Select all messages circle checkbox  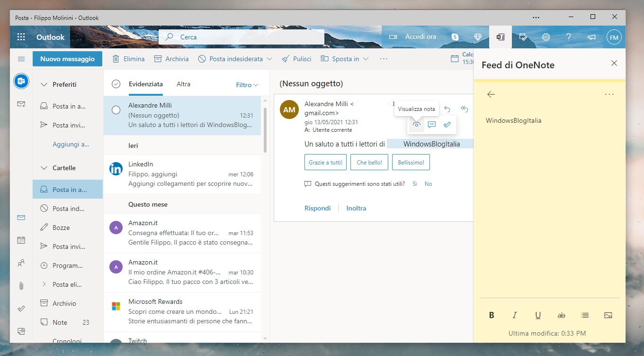(116, 84)
